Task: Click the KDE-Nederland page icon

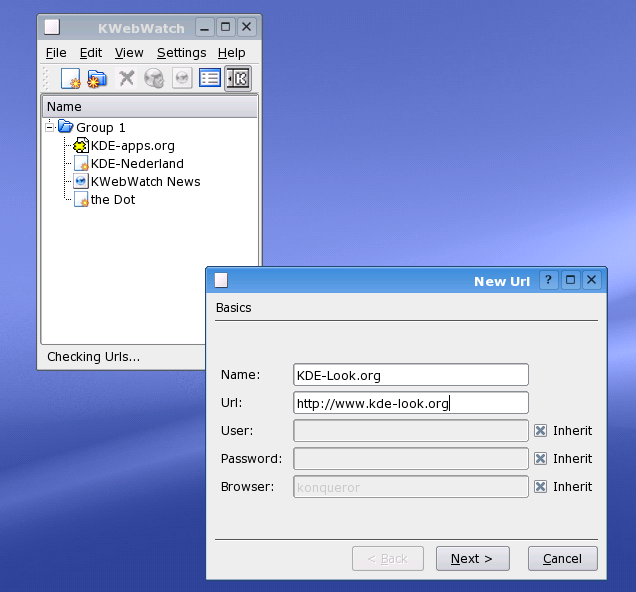Action: click(x=81, y=163)
